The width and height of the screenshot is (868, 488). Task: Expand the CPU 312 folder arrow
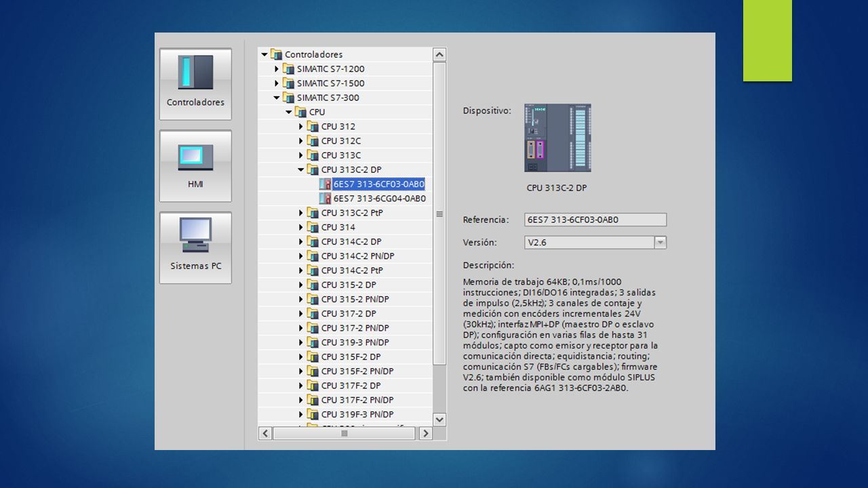[x=301, y=126]
